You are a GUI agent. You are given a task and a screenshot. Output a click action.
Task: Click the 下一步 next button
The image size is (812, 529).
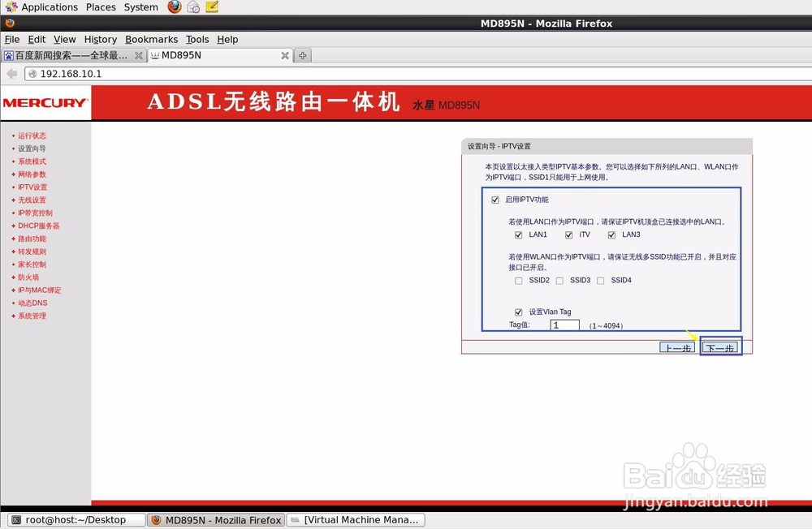[720, 347]
